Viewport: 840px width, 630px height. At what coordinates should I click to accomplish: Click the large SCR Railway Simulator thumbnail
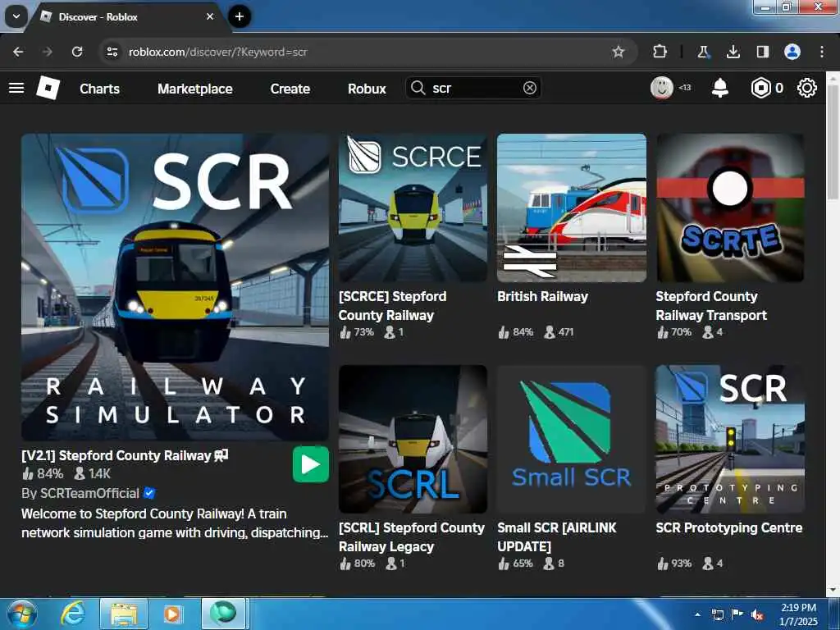point(176,287)
